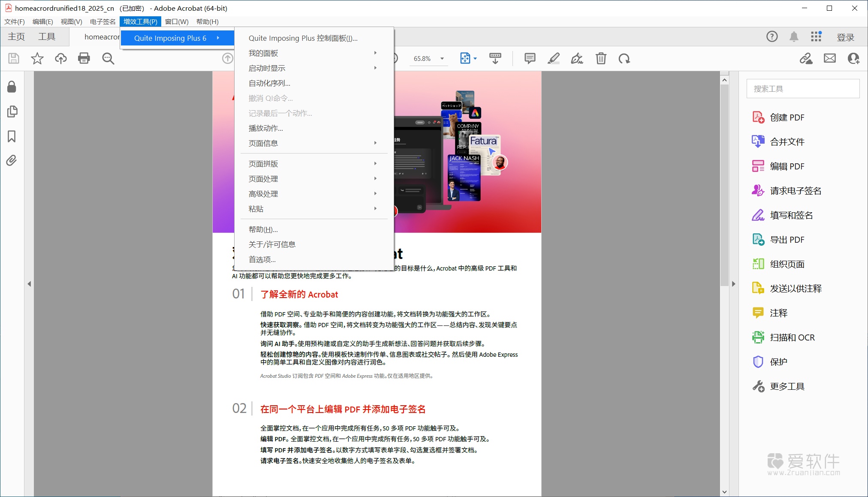868x497 pixels.
Task: Select the highlighter annotation tool
Action: (553, 58)
